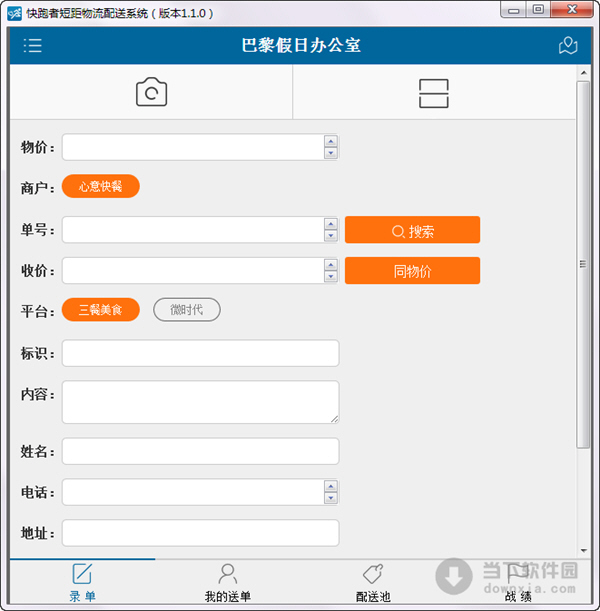Focus the 姓名 input field
This screenshot has height=611, width=600.
click(200, 451)
